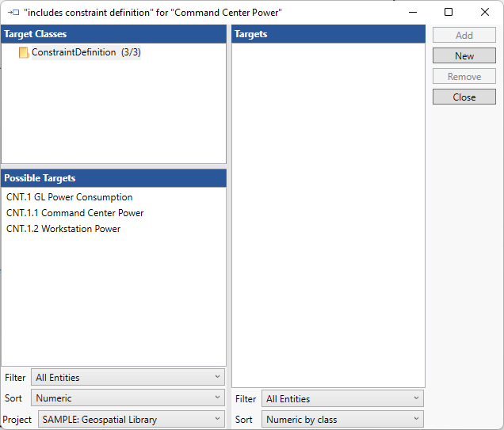
Task: Open Targets panel Filter dropdown
Action: coord(342,399)
